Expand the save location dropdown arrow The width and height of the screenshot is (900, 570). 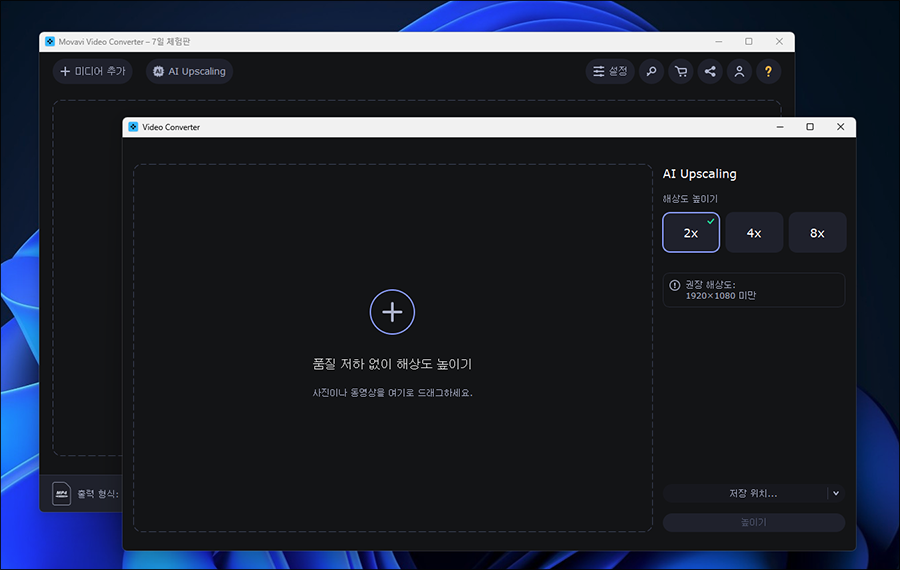[x=836, y=493]
